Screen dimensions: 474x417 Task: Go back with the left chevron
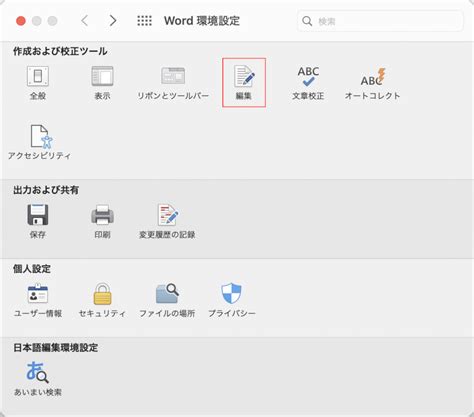pos(85,21)
